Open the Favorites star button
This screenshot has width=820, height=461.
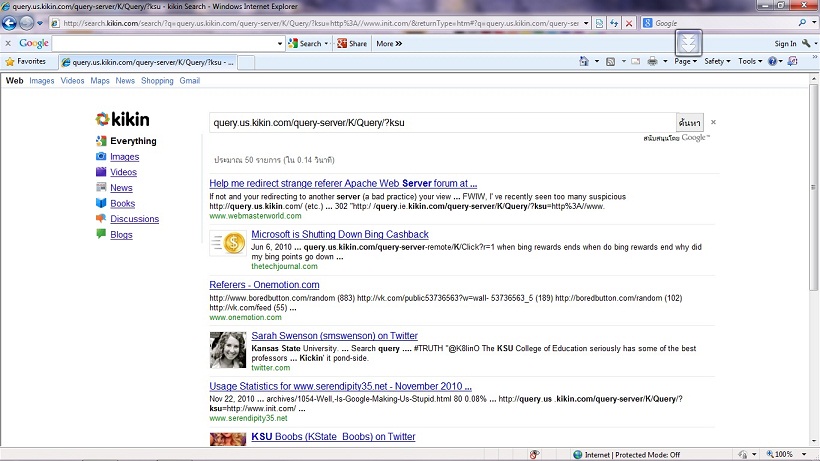25,62
